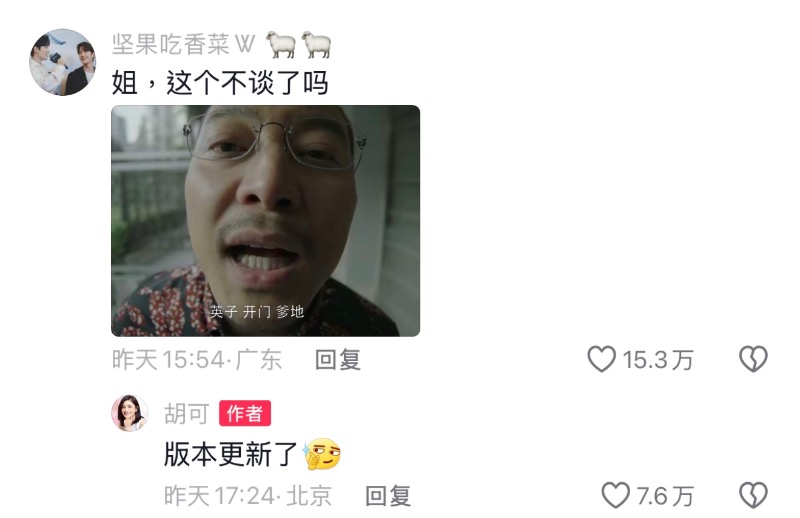Screen dimensions: 800x518
Task: Open the 坚果吃香菜W username link
Action: pos(183,44)
